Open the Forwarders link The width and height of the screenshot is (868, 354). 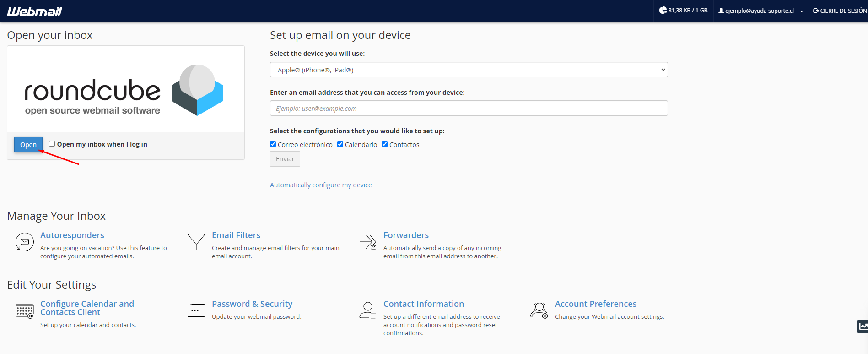pos(406,235)
